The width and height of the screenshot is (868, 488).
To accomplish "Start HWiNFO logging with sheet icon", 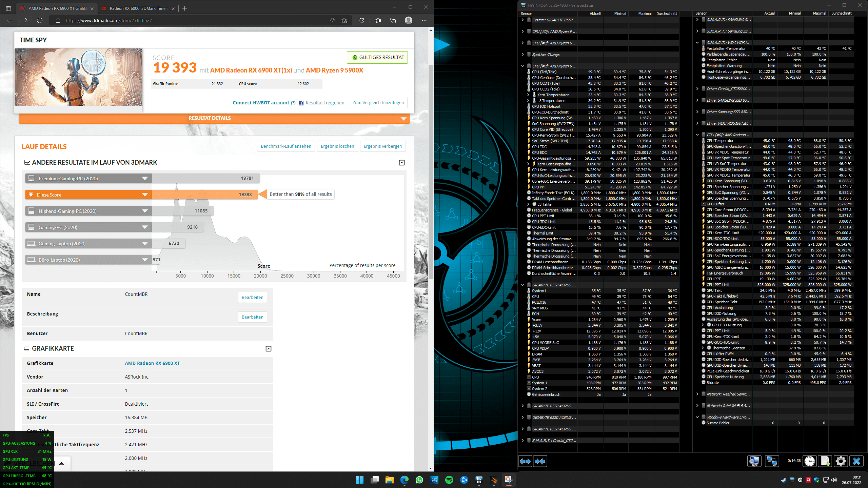I will (825, 461).
